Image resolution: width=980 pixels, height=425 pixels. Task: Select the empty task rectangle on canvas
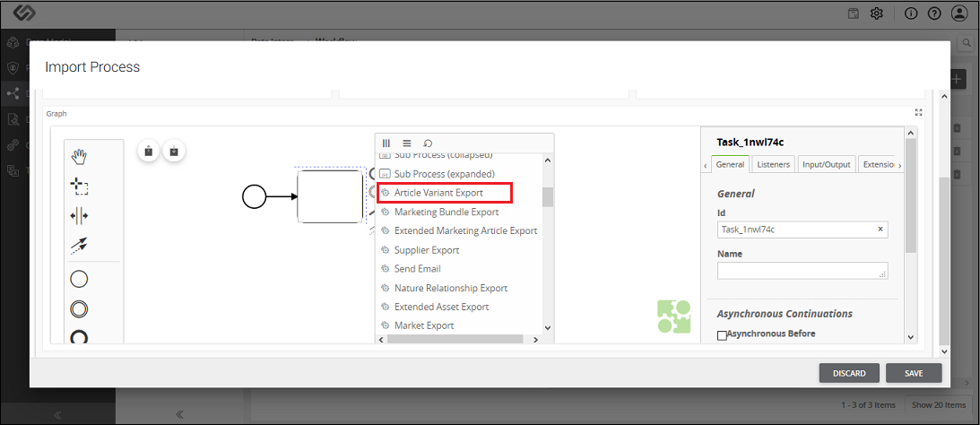330,196
